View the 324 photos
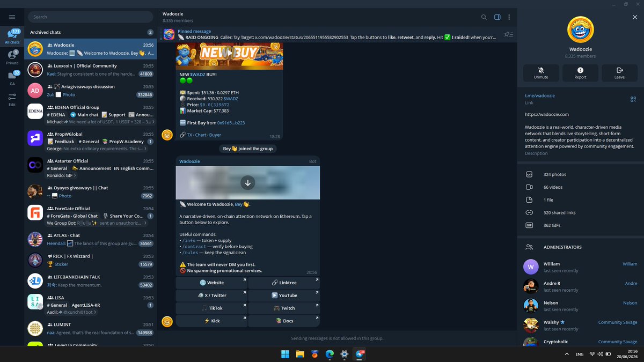Viewport: 644px width, 362px height. tap(580, 174)
